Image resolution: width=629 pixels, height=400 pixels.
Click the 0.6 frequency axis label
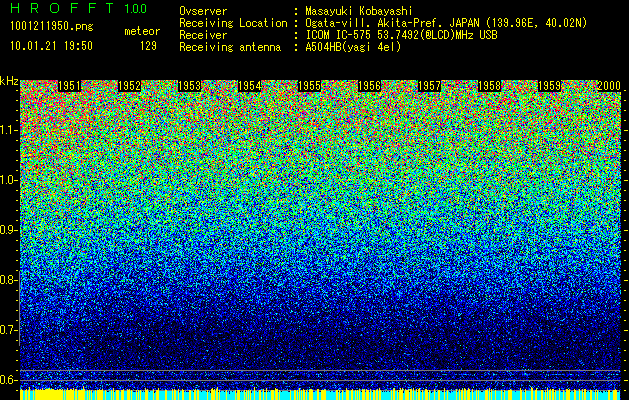(x=8, y=380)
